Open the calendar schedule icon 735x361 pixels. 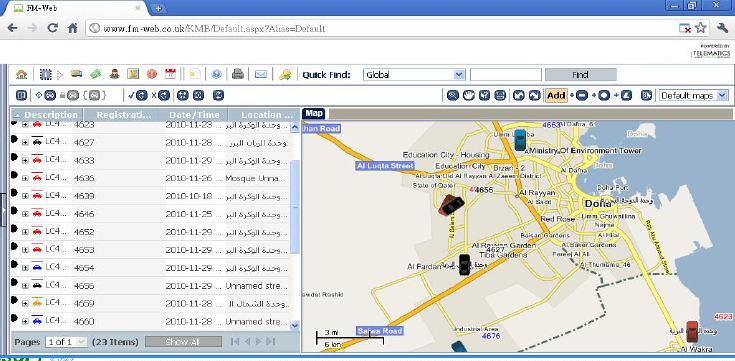coord(170,74)
